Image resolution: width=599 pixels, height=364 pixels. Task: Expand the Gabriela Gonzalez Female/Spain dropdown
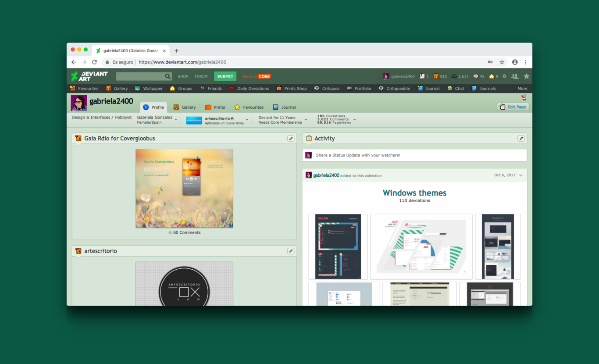(176, 120)
